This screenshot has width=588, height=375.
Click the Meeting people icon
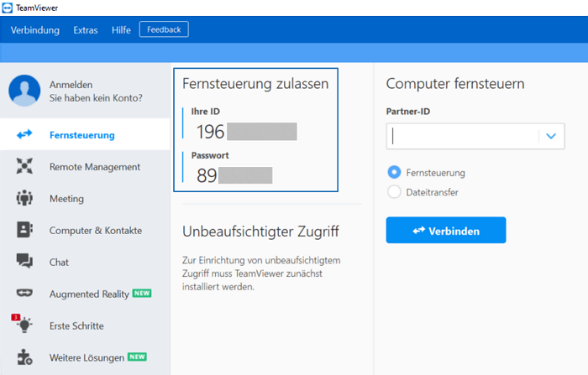pos(24,198)
